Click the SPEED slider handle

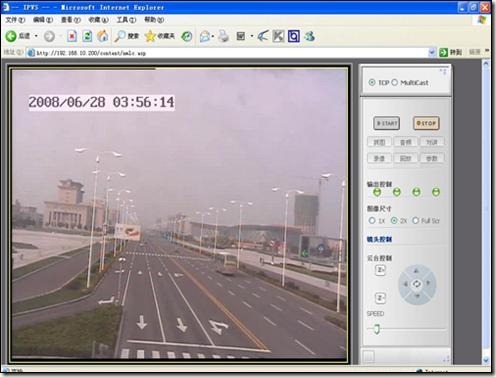tap(376, 329)
